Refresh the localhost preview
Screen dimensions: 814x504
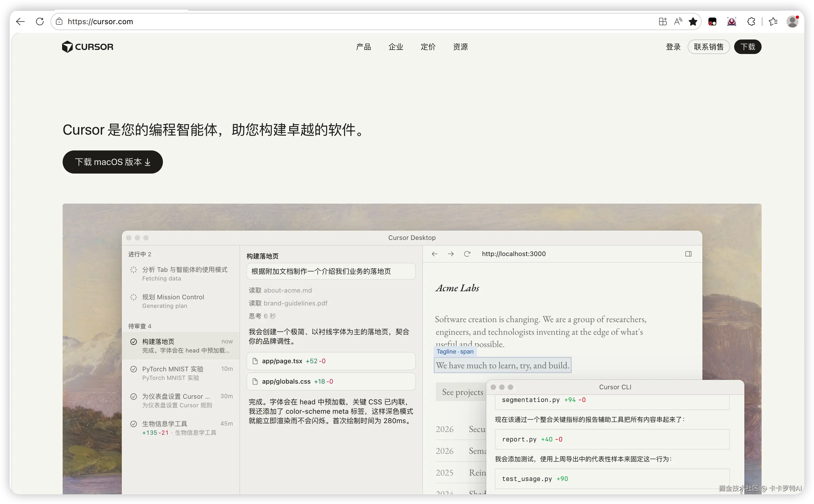point(467,254)
